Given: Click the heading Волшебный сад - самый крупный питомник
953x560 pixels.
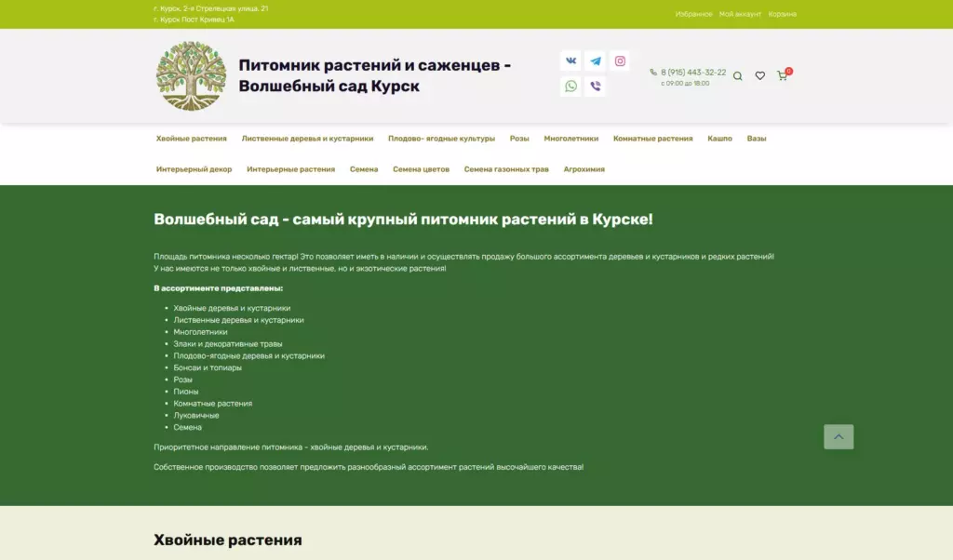Looking at the screenshot, I should (x=403, y=220).
